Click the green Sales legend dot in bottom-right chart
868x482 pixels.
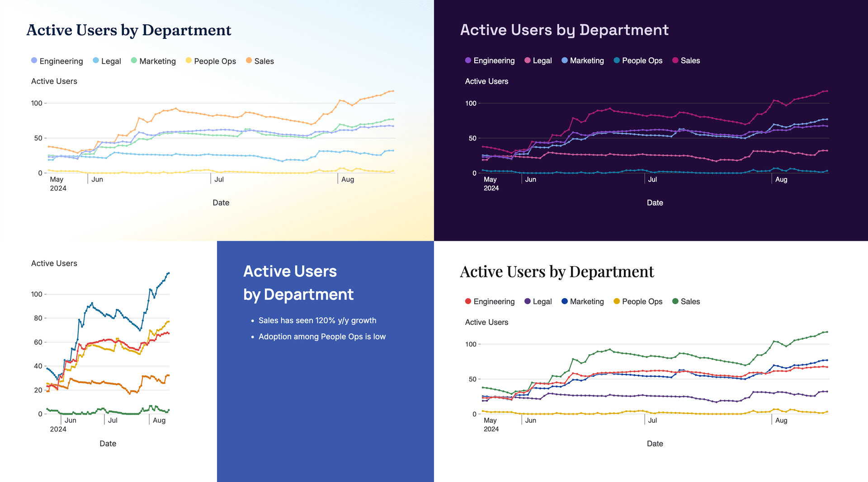pyautogui.click(x=675, y=301)
